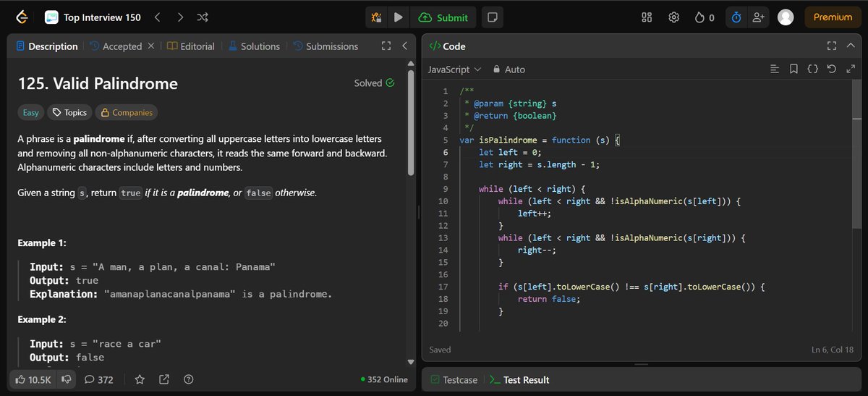Viewport: 868px width, 396px height.
Task: Switch to the Accepted tab
Action: coord(116,46)
